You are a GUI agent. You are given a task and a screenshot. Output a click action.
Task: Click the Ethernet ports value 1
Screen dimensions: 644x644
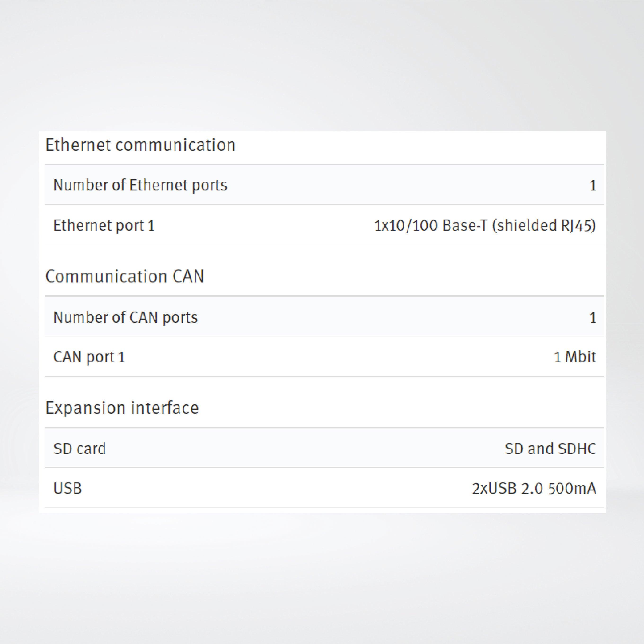(x=592, y=186)
